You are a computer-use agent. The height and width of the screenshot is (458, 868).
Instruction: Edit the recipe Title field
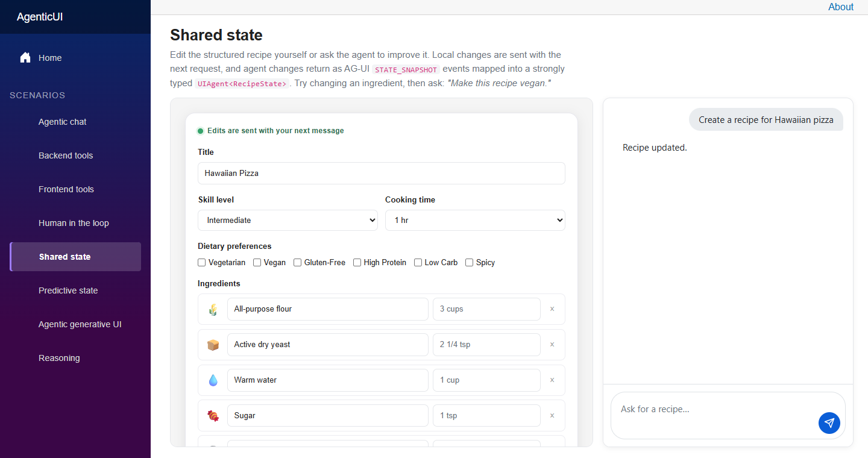tap(382, 174)
